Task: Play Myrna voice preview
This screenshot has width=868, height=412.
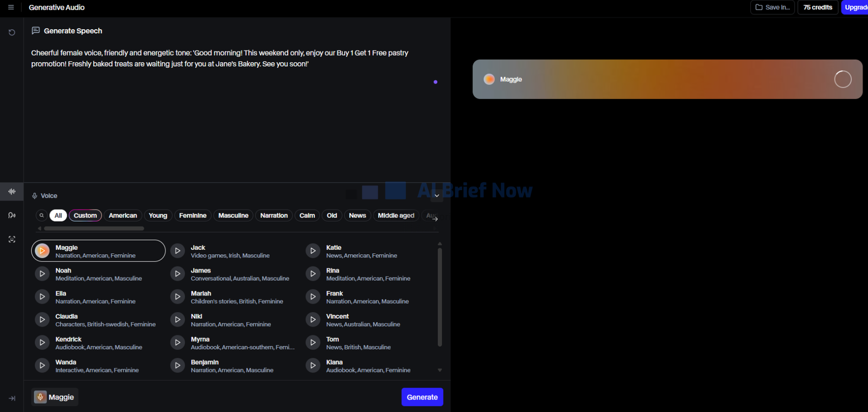Action: click(177, 343)
